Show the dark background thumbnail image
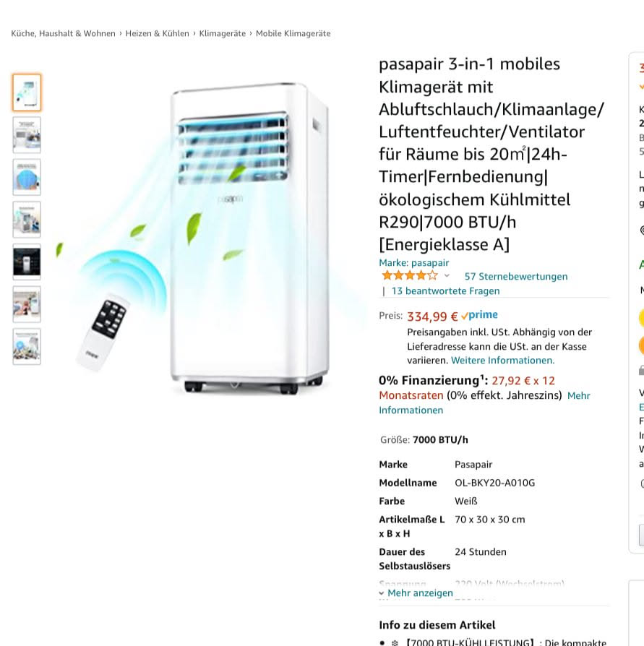 [x=27, y=262]
